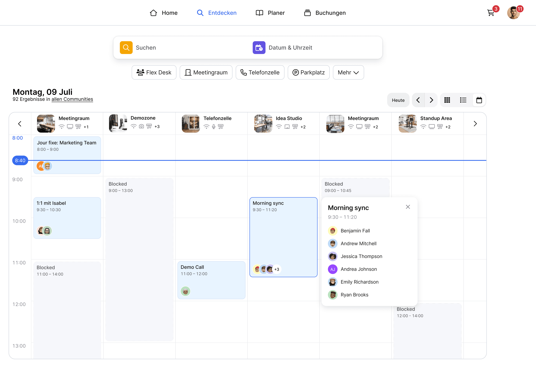Viewport: 536px width, 392px height.
Task: Expand the Mehr filter dropdown
Action: click(348, 73)
